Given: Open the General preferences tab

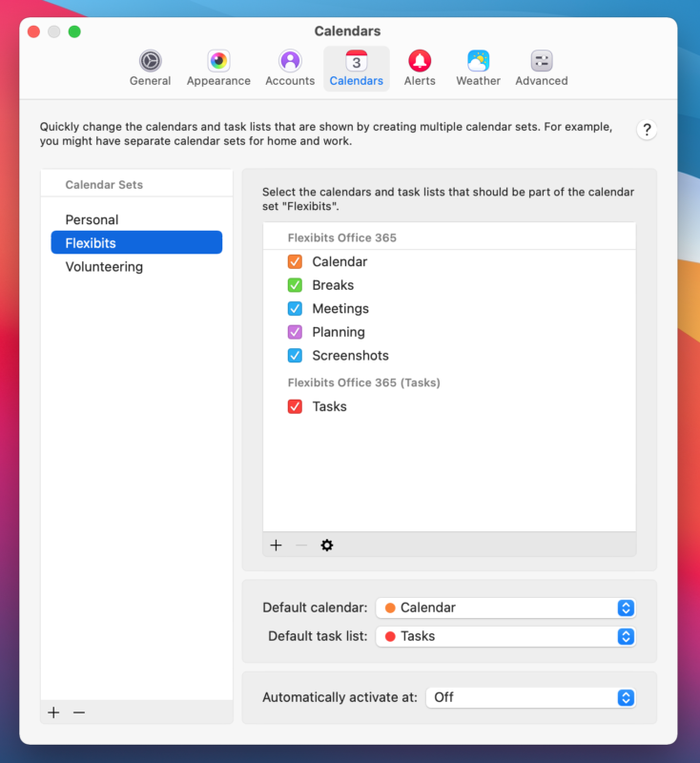Looking at the screenshot, I should 150,69.
